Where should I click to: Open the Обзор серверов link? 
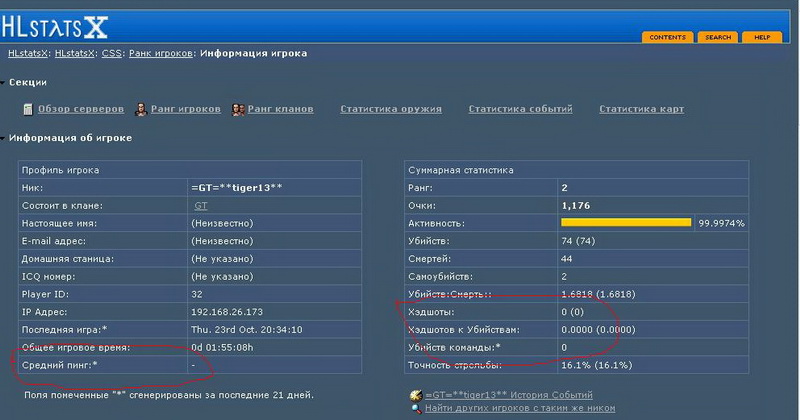coord(81,109)
